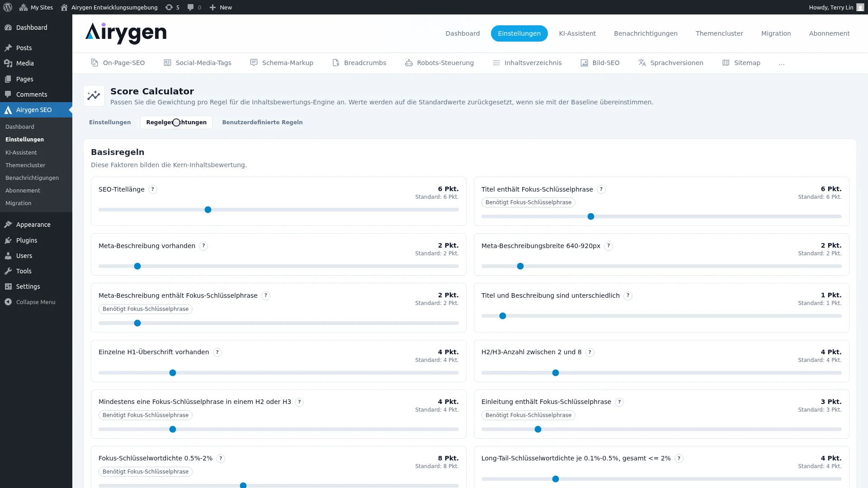Screen dimensions: 868x488
Task: Adjust the SEO-Titellänge weight slider
Action: pyautogui.click(x=278, y=210)
